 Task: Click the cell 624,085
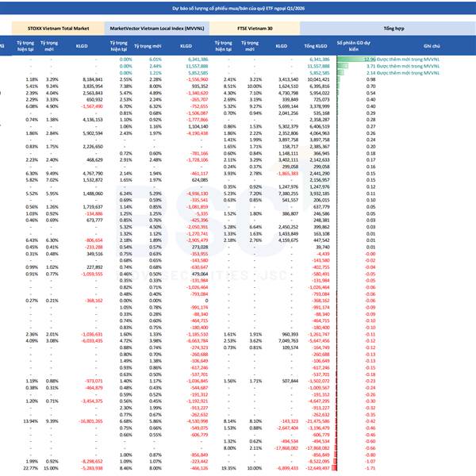(200, 180)
